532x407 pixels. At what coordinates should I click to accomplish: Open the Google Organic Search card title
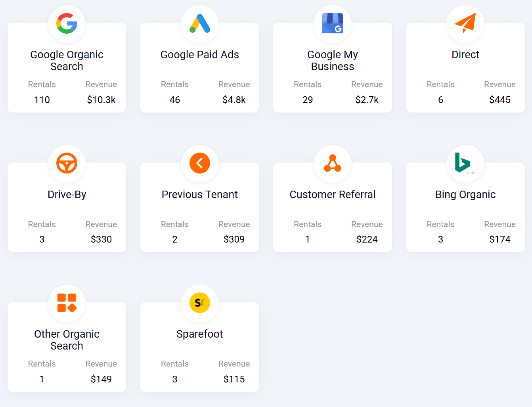click(x=67, y=60)
